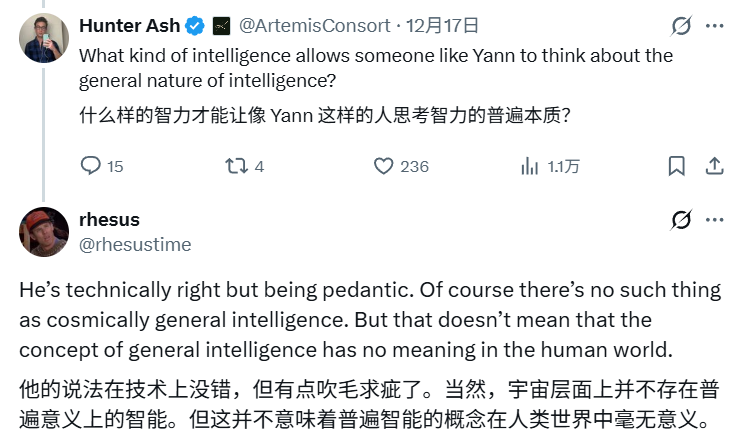
Task: Click the Grok icon on rhesus's reply
Action: tap(681, 220)
